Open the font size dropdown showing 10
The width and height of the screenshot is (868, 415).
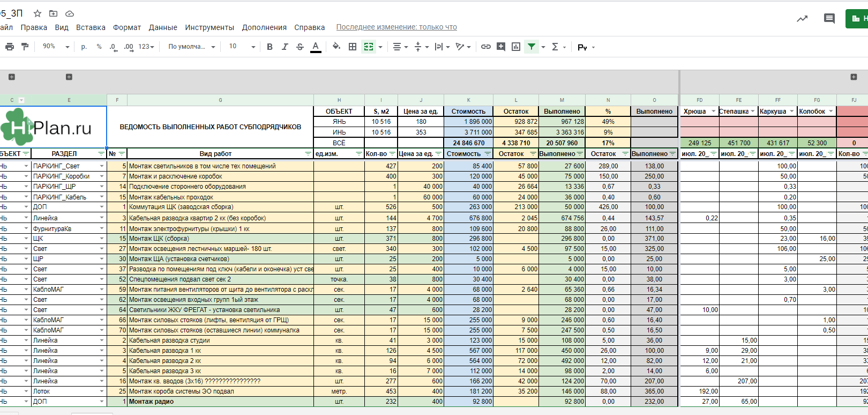(242, 47)
